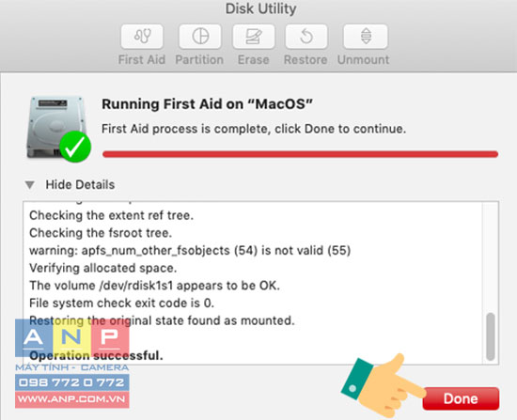Click the pointing hand graphic

(383, 385)
